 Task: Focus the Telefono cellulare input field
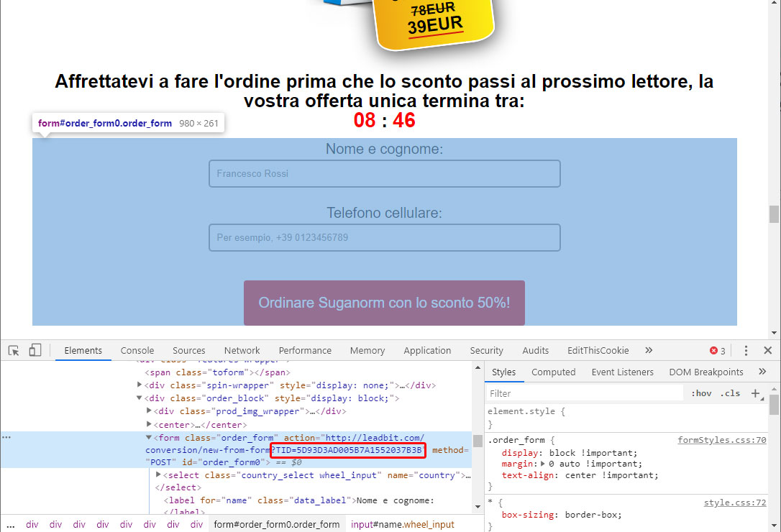pos(385,238)
